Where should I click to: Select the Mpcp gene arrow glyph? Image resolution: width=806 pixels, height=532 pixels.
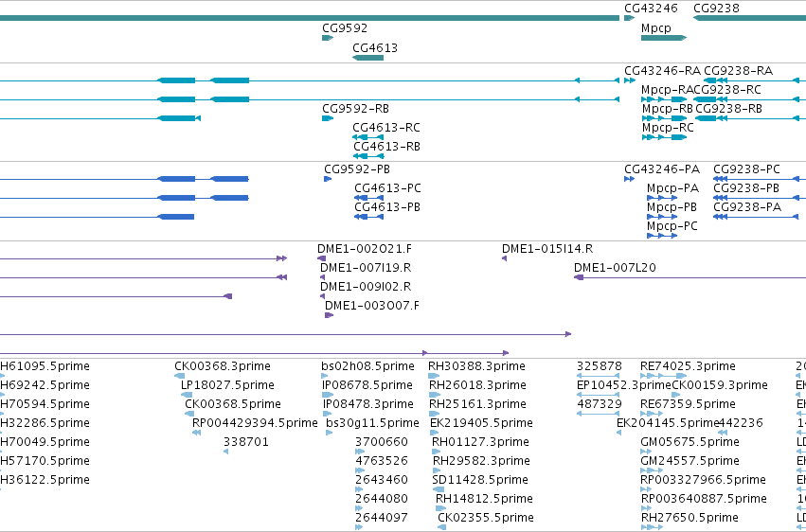click(664, 38)
